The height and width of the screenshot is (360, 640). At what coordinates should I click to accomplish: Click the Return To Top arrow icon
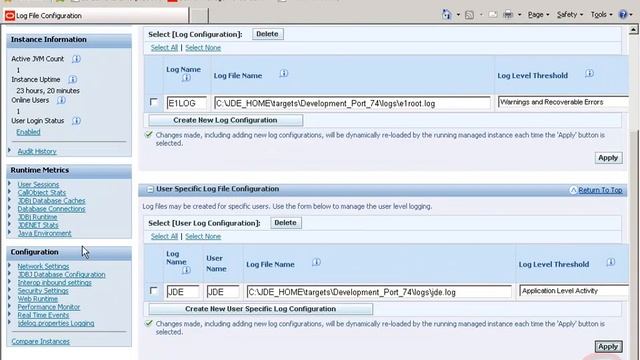pos(573,190)
